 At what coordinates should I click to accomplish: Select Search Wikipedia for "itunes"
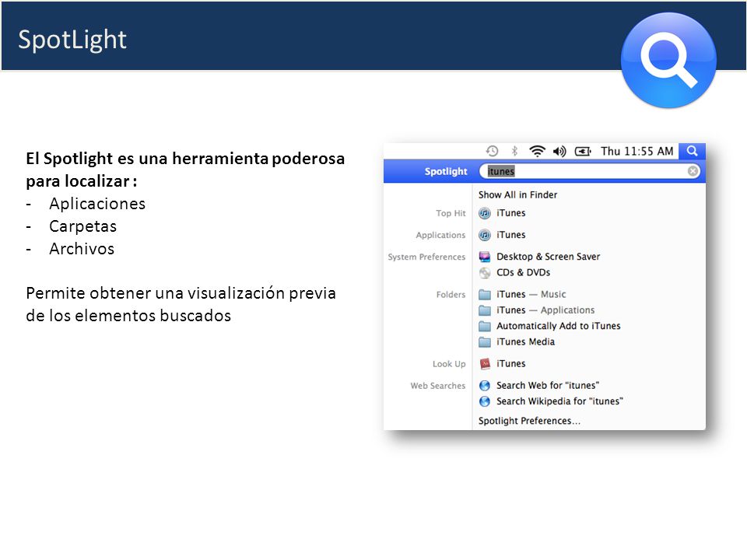559,401
